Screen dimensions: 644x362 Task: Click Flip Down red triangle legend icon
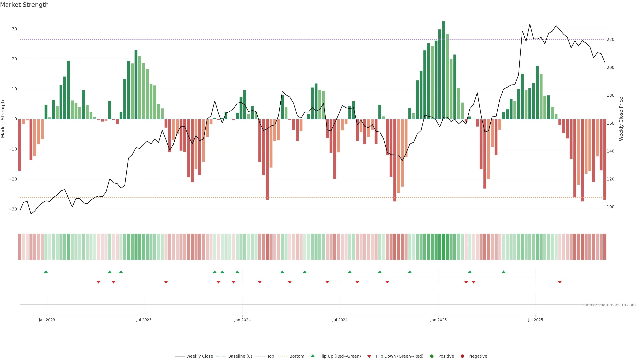point(369,356)
